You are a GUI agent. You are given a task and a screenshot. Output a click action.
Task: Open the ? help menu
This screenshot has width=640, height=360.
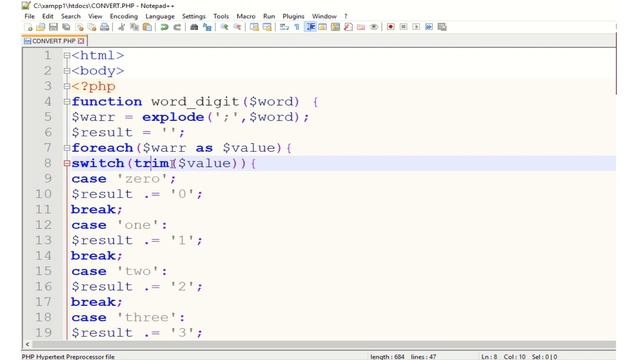[345, 16]
